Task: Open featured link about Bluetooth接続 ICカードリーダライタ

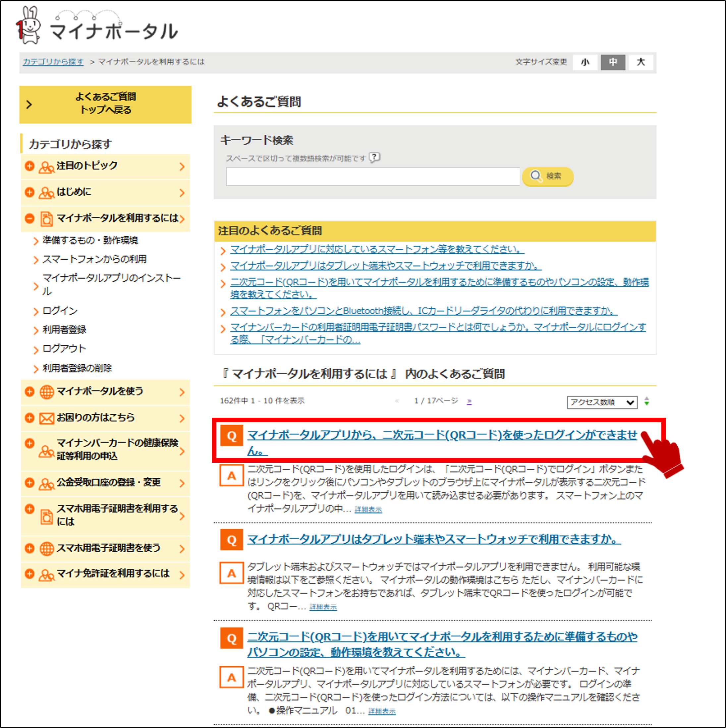Action: tap(424, 311)
